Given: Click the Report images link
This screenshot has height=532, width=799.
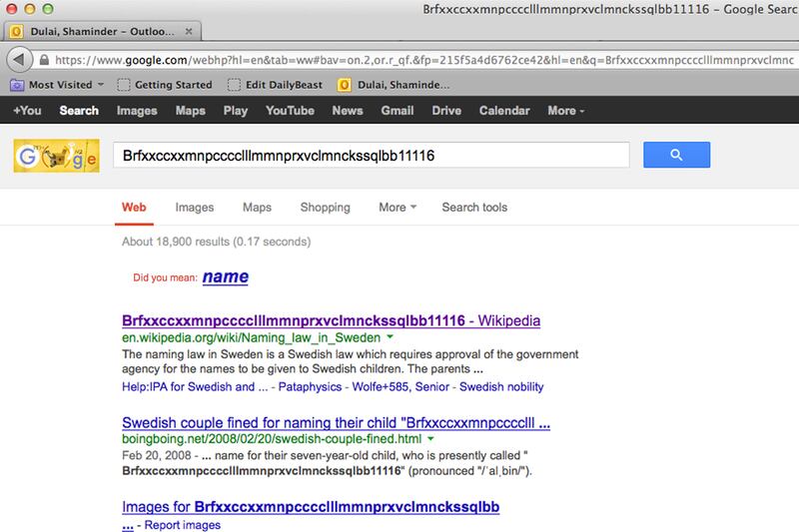Looking at the screenshot, I should [x=183, y=525].
